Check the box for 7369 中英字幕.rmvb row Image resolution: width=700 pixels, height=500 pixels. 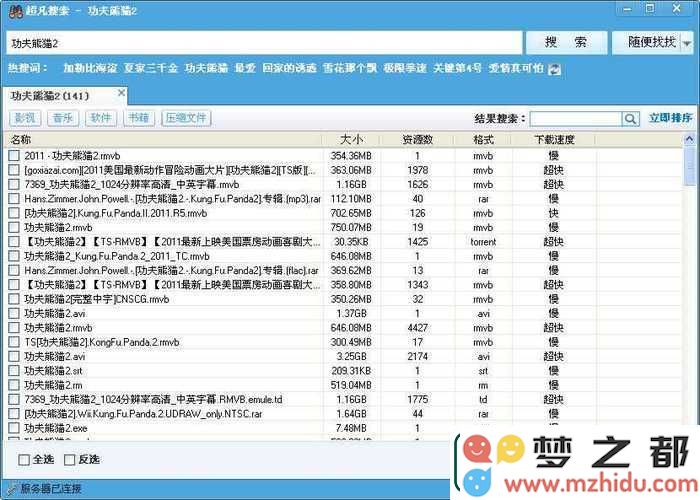tap(14, 184)
